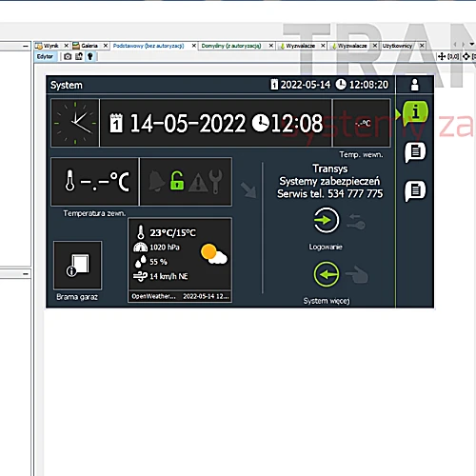Viewport: 476px width, 476px height.
Task: Open the OpenWeather forecast widget
Action: [x=180, y=260]
